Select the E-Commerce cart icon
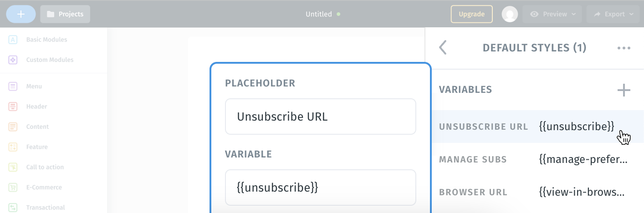Image resolution: width=644 pixels, height=213 pixels. 13,187
